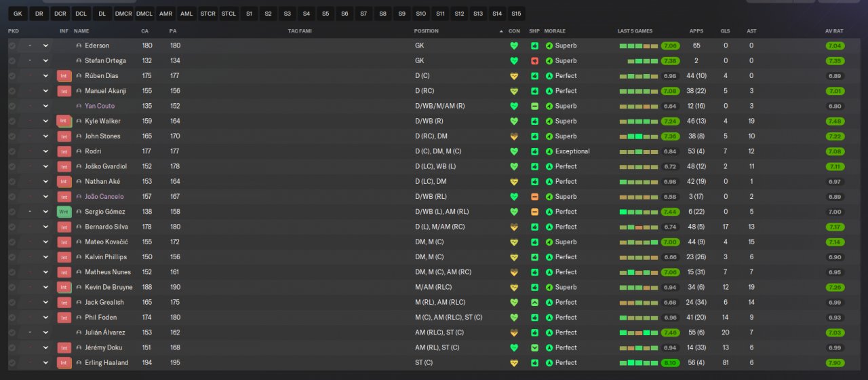Click Bernardo Silva's heart condition icon
868x380 pixels.
(514, 227)
